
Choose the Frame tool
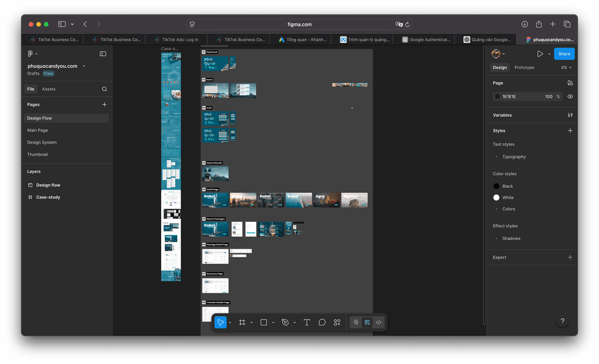(x=242, y=323)
